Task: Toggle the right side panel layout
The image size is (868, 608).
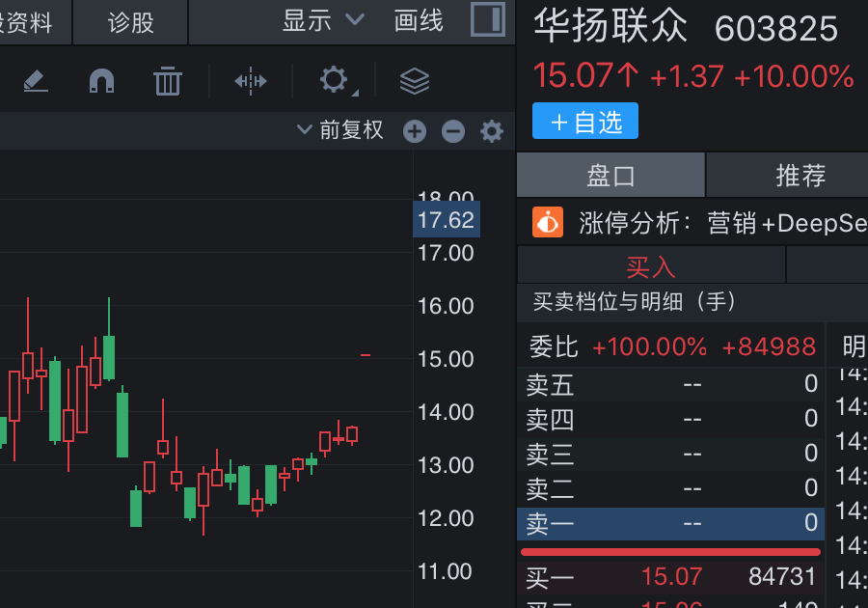Action: [488, 20]
